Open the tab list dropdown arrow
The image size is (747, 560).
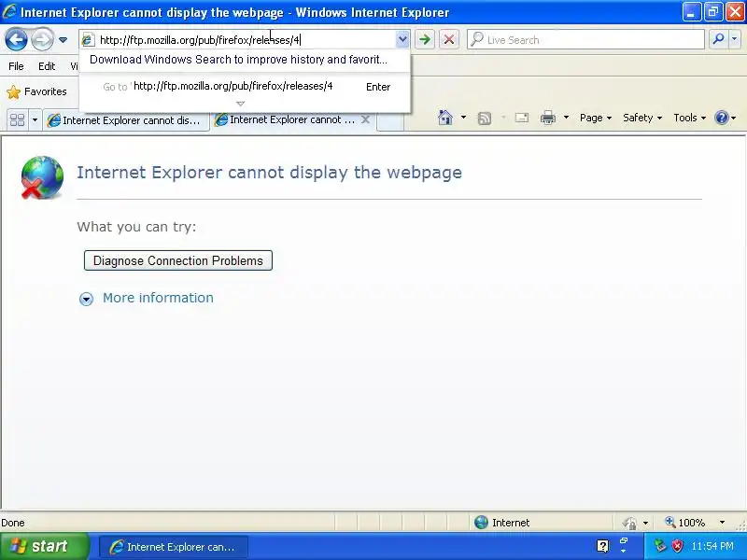coord(35,119)
